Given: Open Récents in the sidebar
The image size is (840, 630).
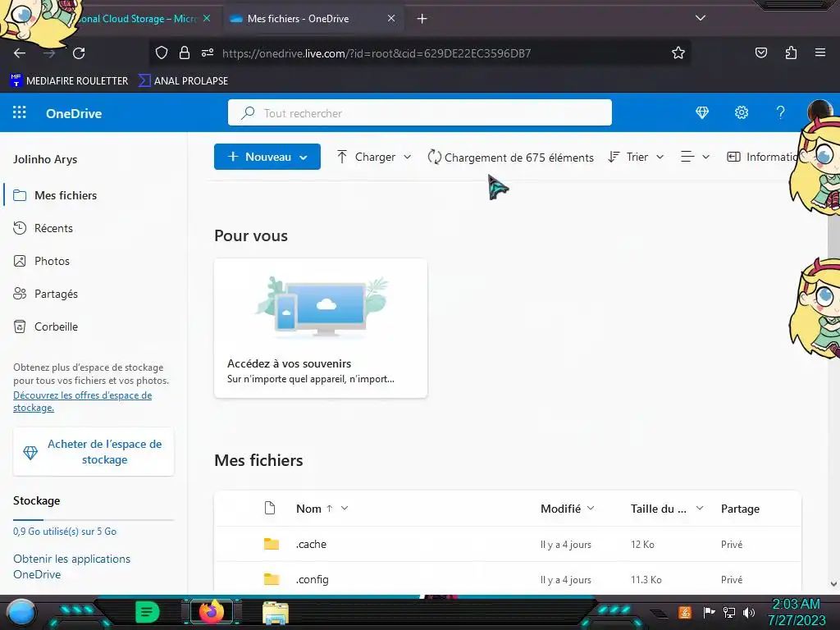Looking at the screenshot, I should point(53,228).
